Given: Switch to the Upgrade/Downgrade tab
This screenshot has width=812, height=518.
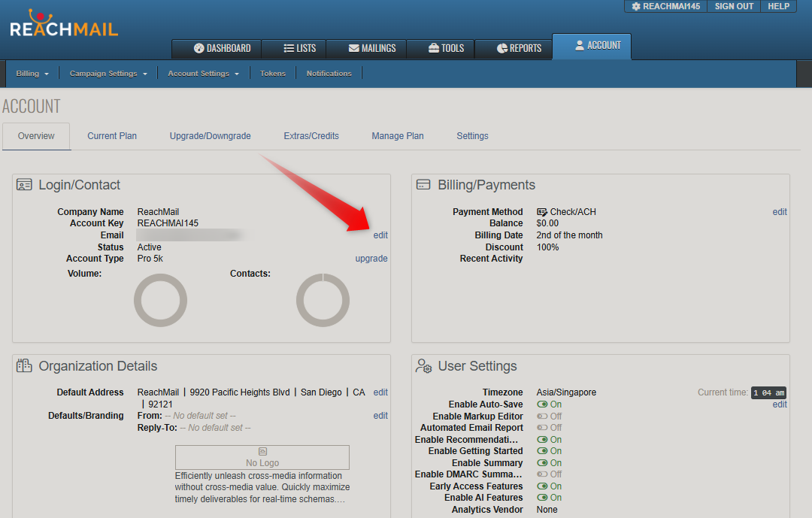Looking at the screenshot, I should (x=210, y=136).
